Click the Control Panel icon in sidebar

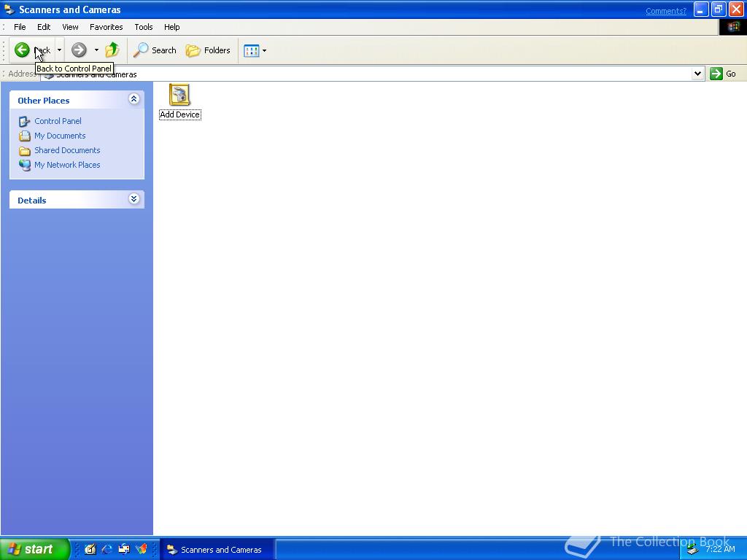pyautogui.click(x=24, y=122)
